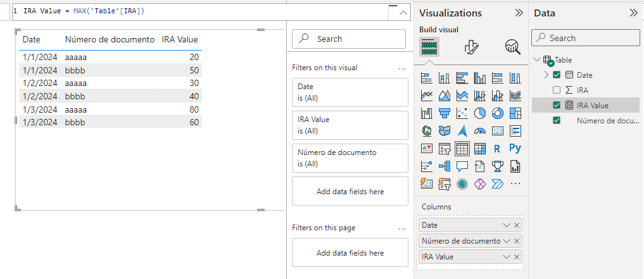Screen dimensions: 644x279
Task: Choose the Slicer visual
Action: 445,149
